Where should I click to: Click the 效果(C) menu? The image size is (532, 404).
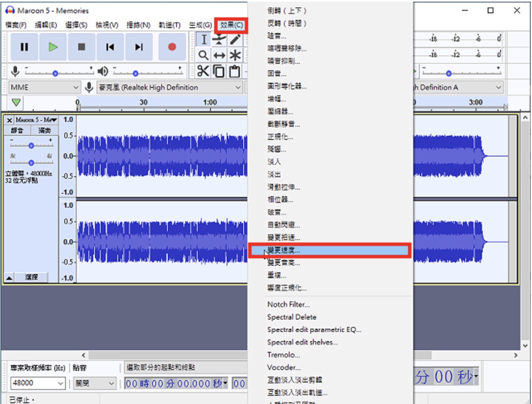pyautogui.click(x=232, y=25)
